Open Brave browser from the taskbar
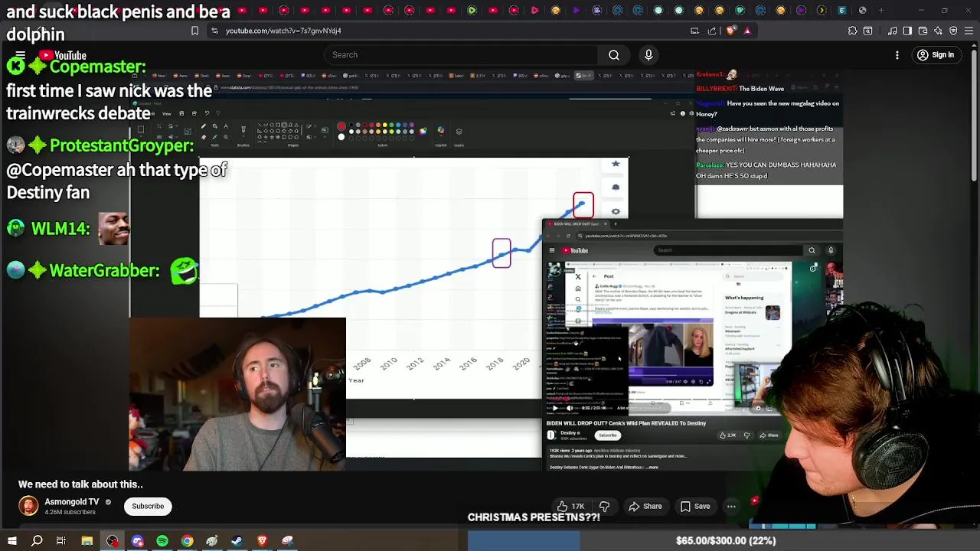980x551 pixels. [262, 541]
